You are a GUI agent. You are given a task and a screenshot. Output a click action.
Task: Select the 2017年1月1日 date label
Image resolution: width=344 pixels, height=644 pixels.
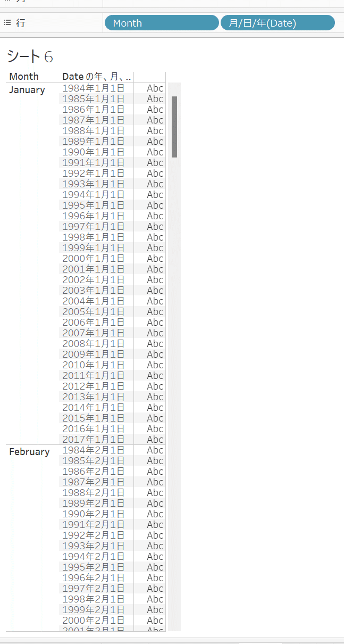pos(94,439)
